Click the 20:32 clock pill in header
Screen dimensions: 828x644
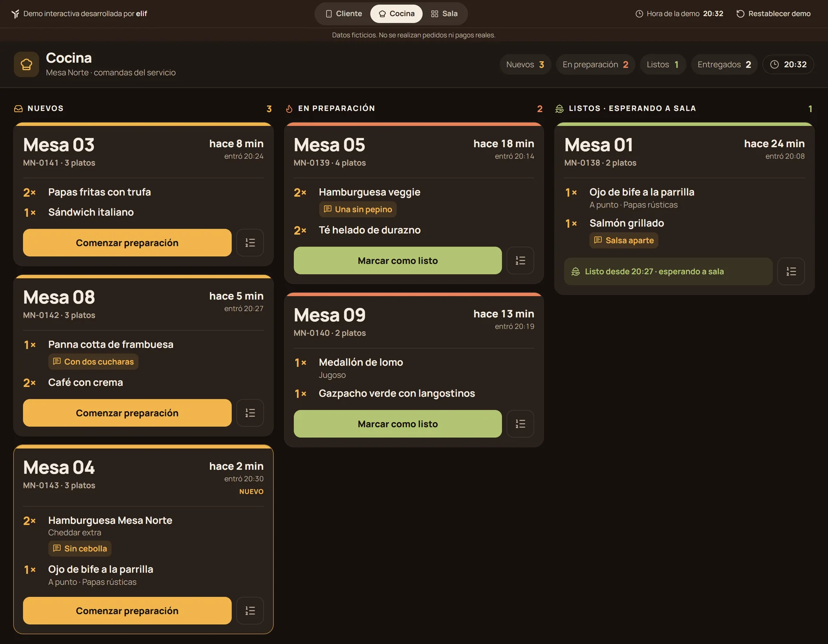point(788,64)
